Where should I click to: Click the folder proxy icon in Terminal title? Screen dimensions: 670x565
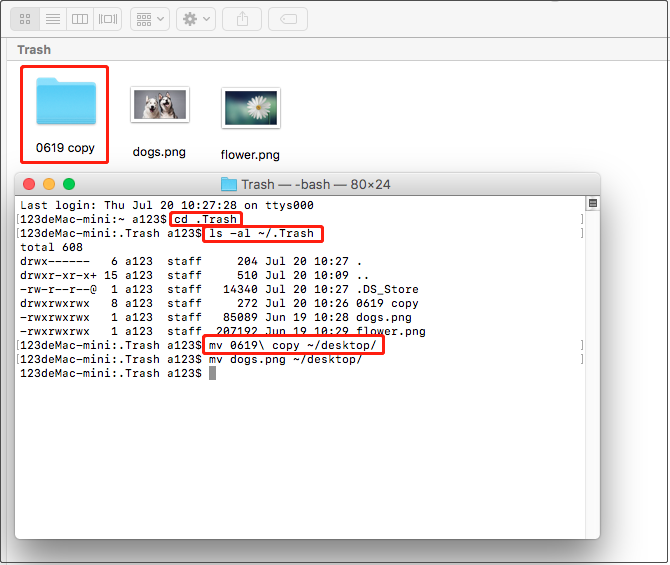(x=228, y=184)
